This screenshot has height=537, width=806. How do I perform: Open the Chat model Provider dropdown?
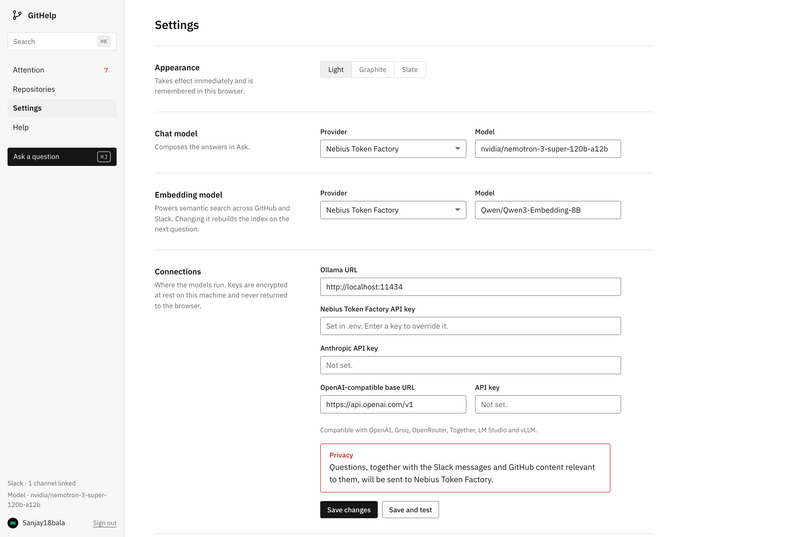(393, 149)
